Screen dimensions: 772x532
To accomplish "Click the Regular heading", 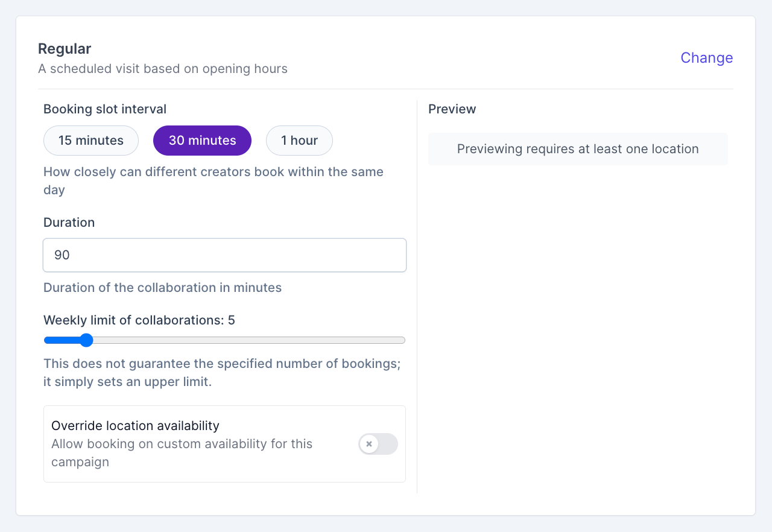I will [65, 49].
